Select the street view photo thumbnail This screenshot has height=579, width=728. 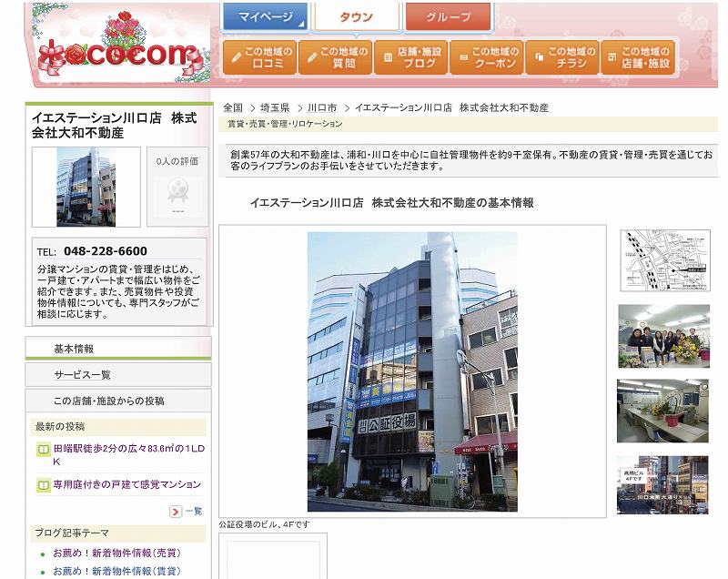point(663,485)
